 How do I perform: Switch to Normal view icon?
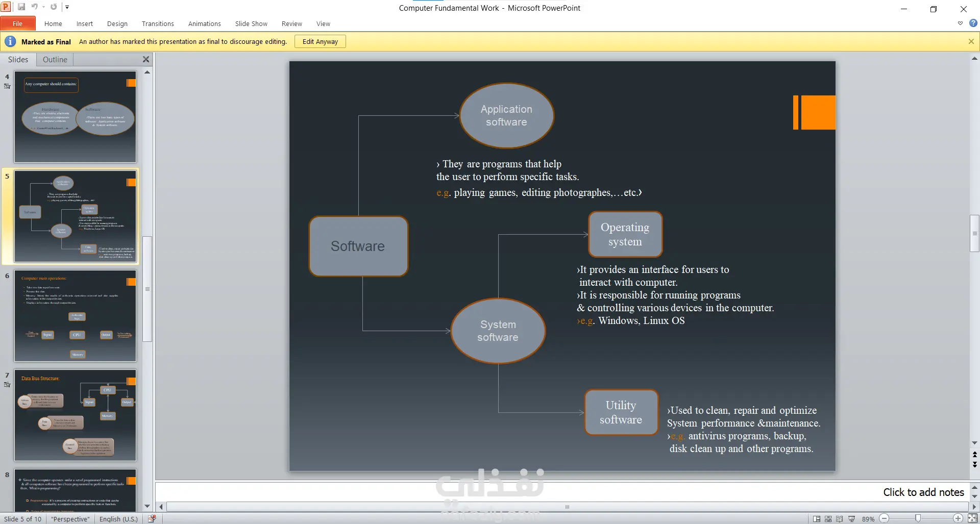pyautogui.click(x=817, y=519)
